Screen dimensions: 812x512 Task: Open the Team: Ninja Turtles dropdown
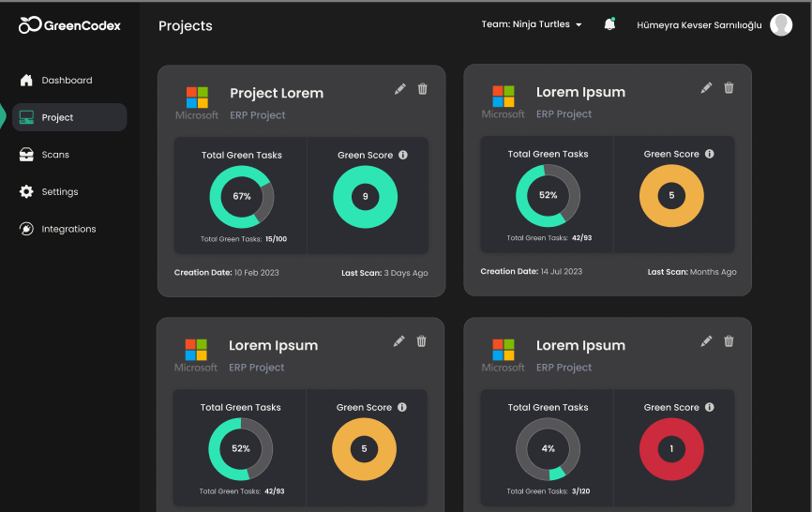[x=532, y=24]
